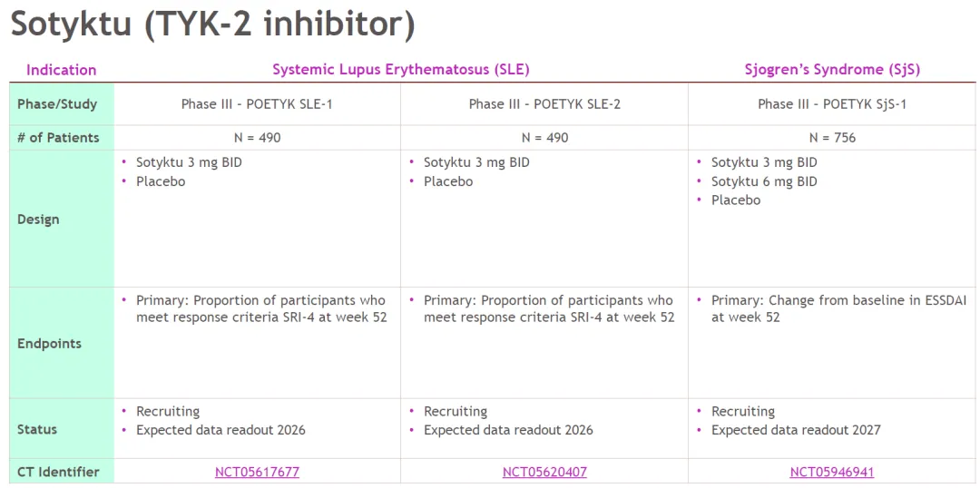The width and height of the screenshot is (980, 488).
Task: Open the NCT05617677 trial link
Action: (257, 472)
